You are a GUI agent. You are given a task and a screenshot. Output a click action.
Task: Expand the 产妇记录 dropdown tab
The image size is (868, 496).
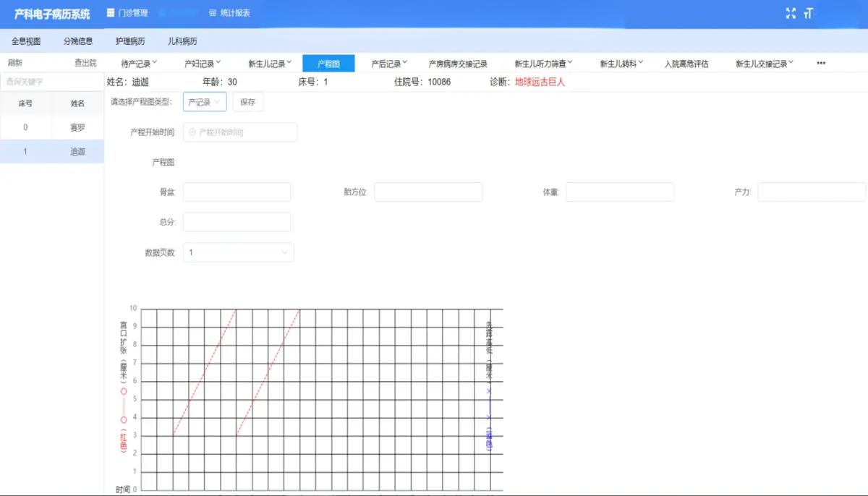[x=202, y=64]
